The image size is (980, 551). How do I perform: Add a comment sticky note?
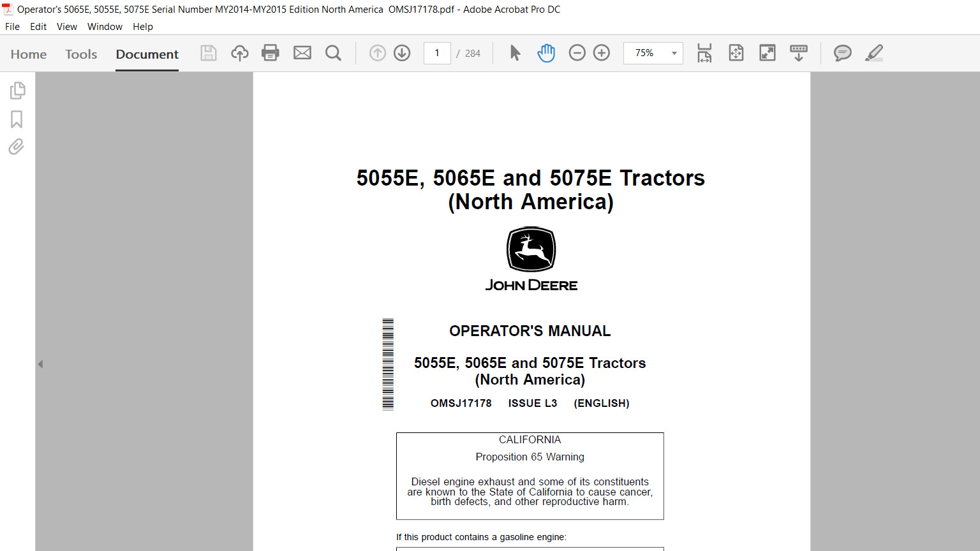click(843, 53)
